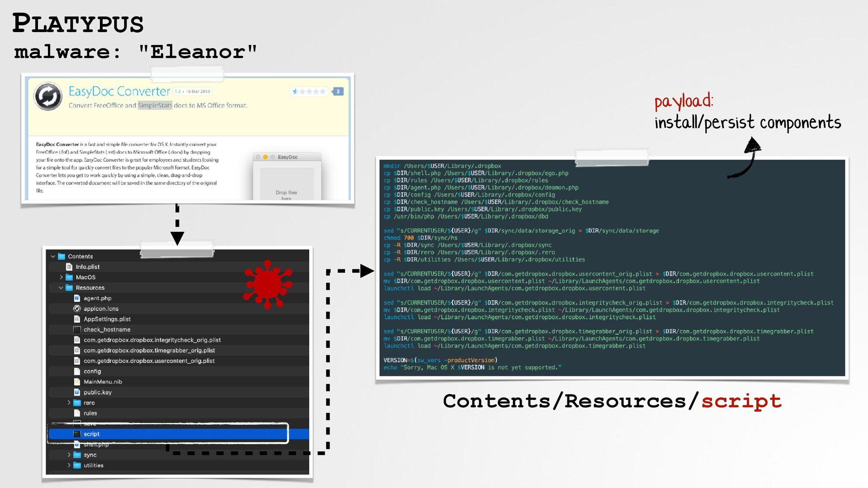Click the AppSettings.plist file icon
This screenshot has width=868, height=488.
point(77,319)
